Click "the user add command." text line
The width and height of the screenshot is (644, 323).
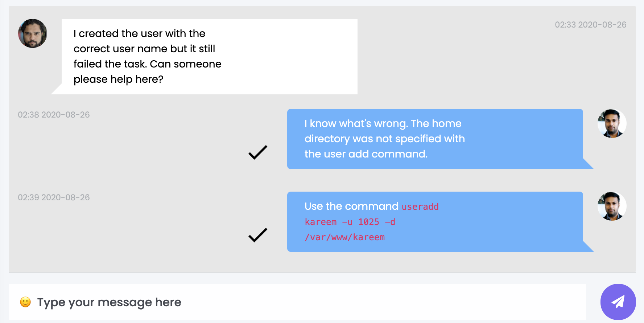click(x=366, y=154)
